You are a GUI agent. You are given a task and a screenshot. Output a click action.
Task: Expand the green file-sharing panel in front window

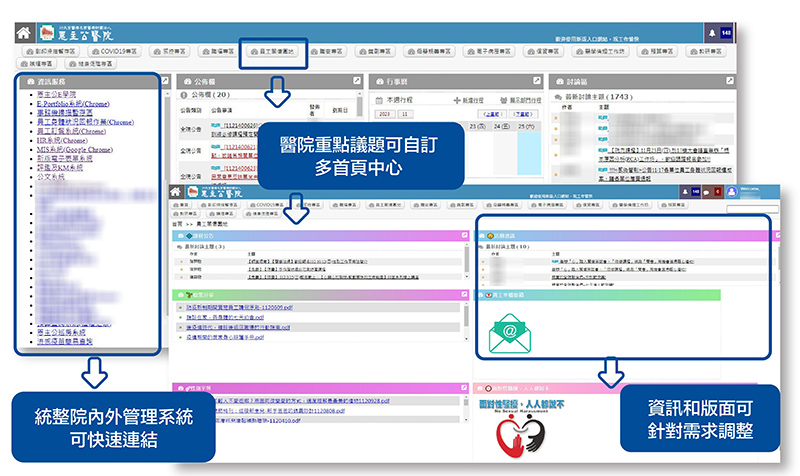pos(464,294)
